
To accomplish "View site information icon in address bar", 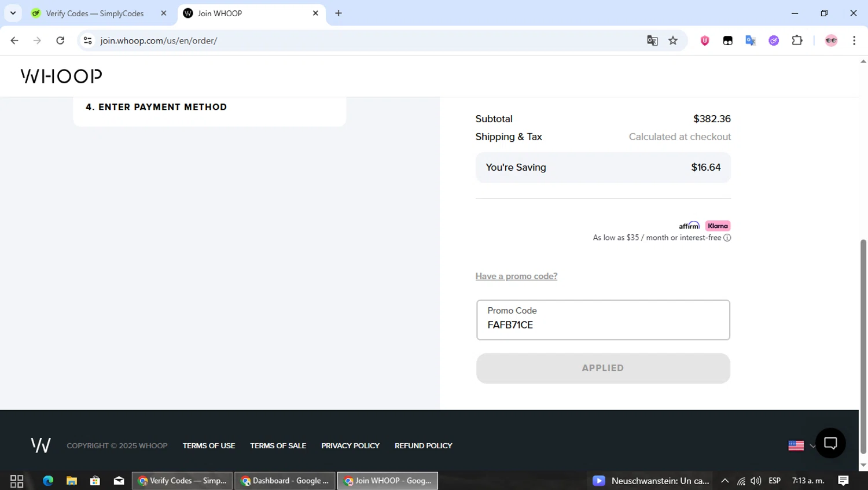I will click(x=87, y=40).
